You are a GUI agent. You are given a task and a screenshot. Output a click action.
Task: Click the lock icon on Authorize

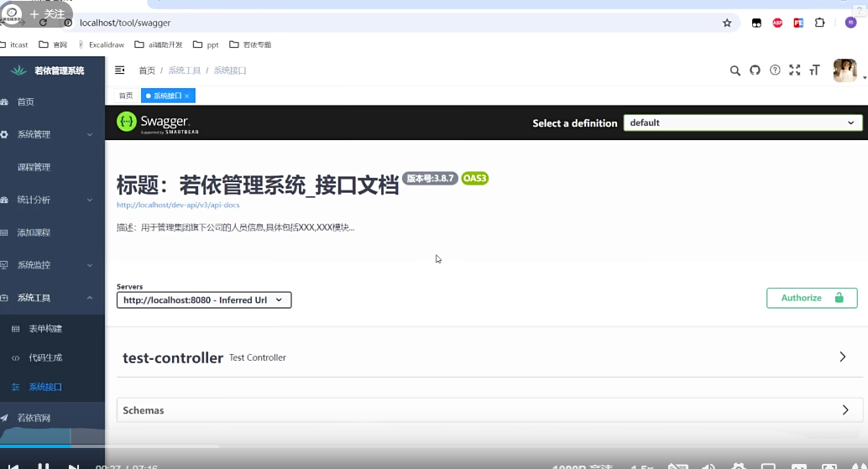click(x=839, y=298)
